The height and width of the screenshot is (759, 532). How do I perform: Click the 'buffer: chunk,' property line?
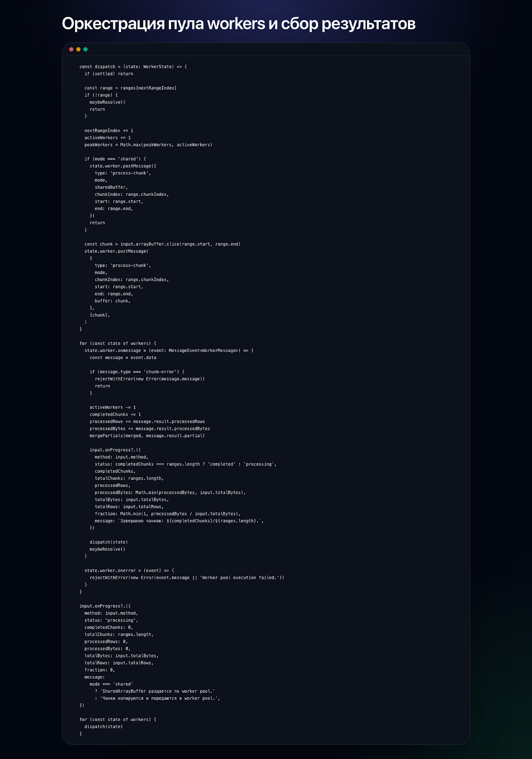[112, 301]
